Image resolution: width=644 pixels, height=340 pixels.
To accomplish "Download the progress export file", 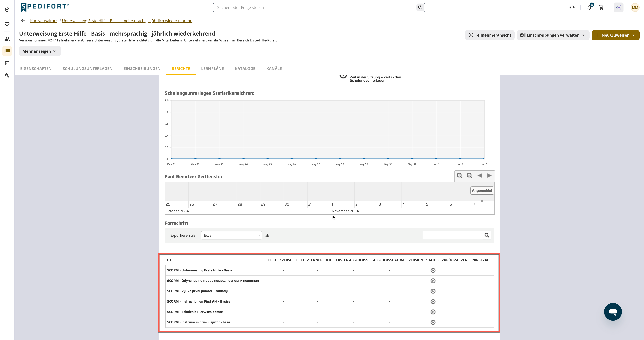I will [268, 235].
